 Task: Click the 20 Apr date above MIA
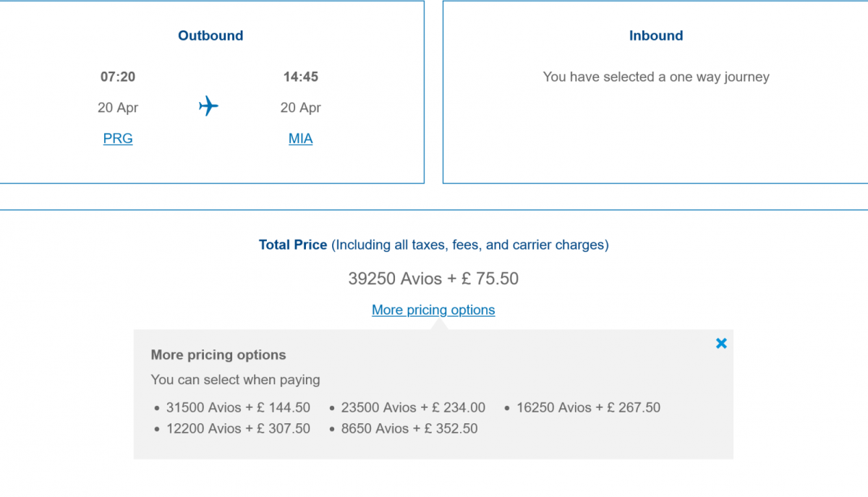(x=300, y=108)
